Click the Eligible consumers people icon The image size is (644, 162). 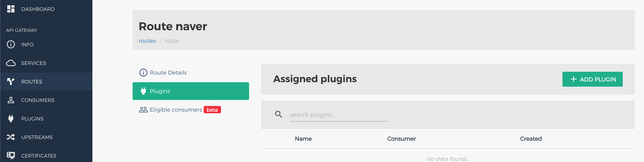[x=143, y=110]
